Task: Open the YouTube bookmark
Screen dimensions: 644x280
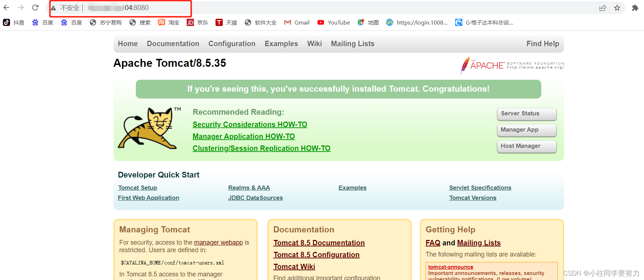Action: coord(334,22)
